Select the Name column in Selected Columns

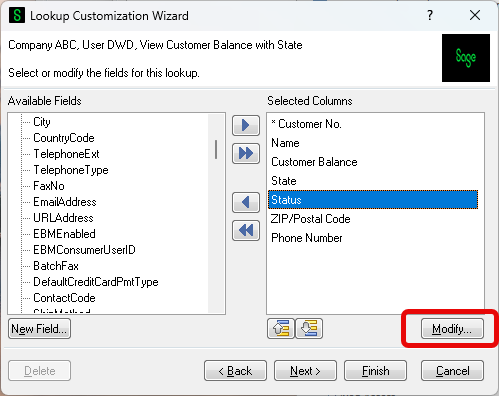373,143
